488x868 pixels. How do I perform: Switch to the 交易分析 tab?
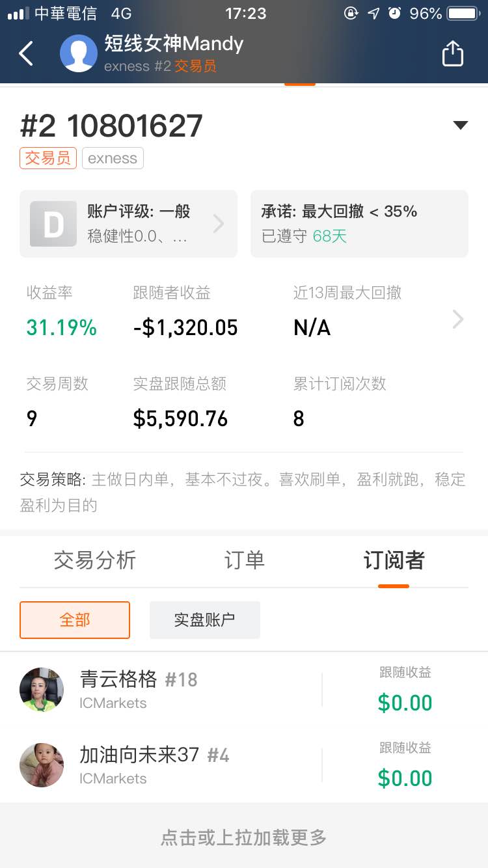coord(95,560)
